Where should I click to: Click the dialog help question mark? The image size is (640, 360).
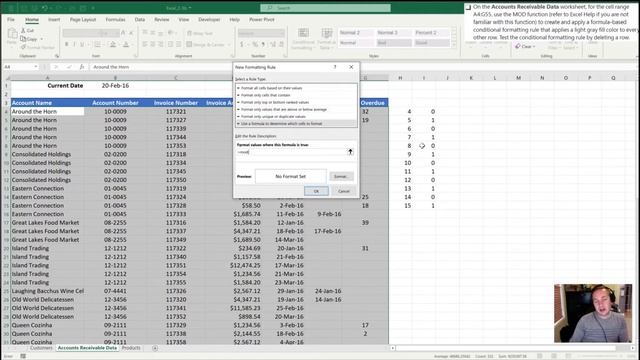[335, 67]
